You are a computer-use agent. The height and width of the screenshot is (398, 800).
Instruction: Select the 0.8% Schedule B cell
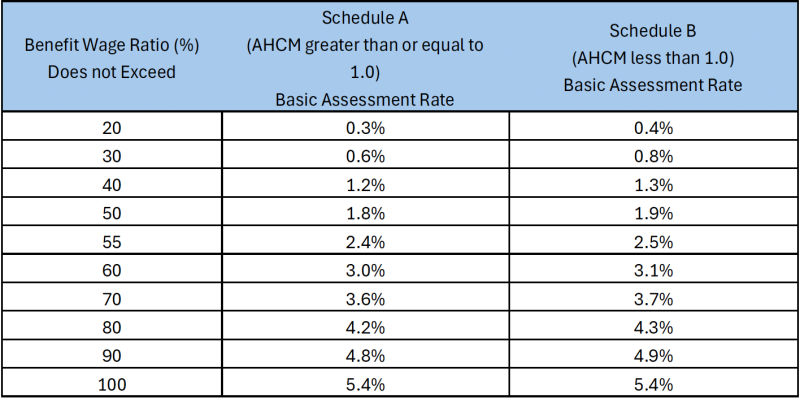653,155
